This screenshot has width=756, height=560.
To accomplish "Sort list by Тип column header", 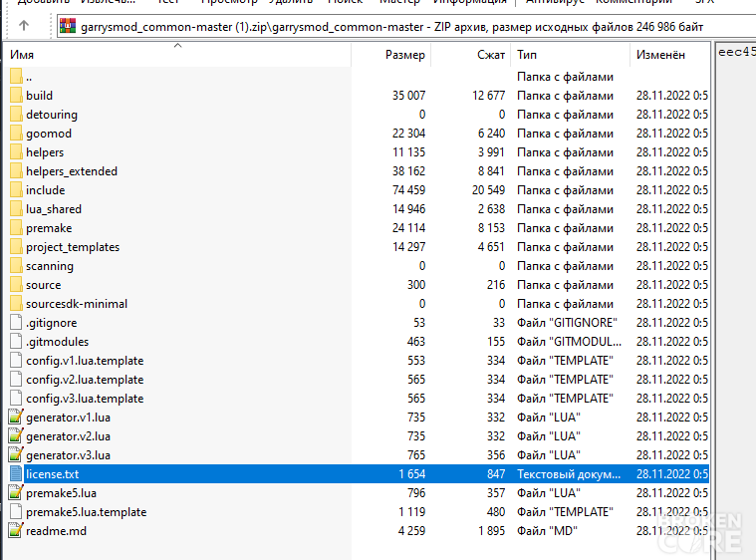I will coord(571,55).
